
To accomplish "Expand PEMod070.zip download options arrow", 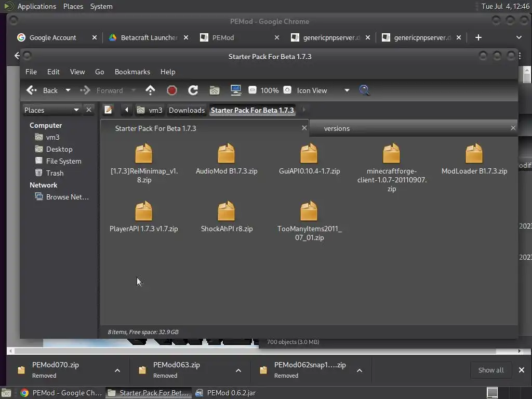I will tap(117, 370).
